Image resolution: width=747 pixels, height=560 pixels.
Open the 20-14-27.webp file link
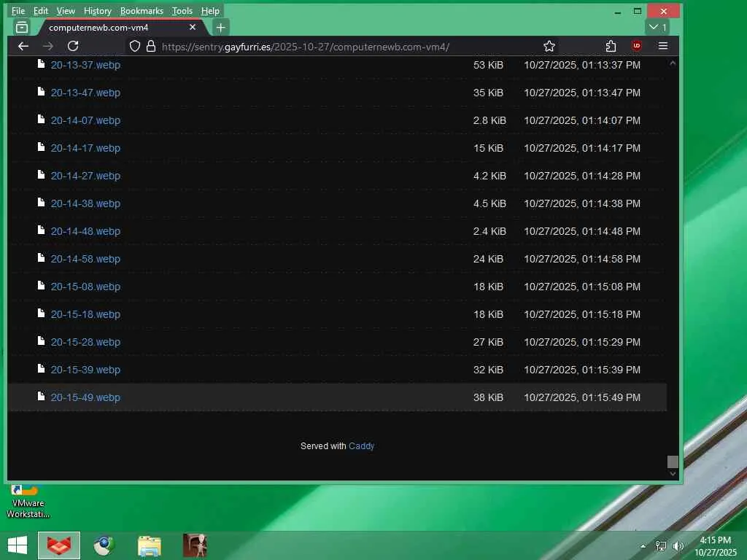click(x=85, y=176)
